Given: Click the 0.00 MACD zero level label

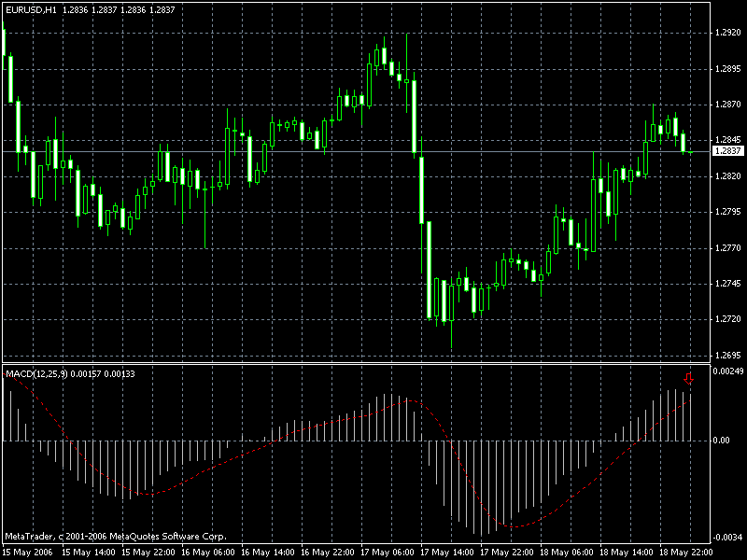Looking at the screenshot, I should pos(721,441).
